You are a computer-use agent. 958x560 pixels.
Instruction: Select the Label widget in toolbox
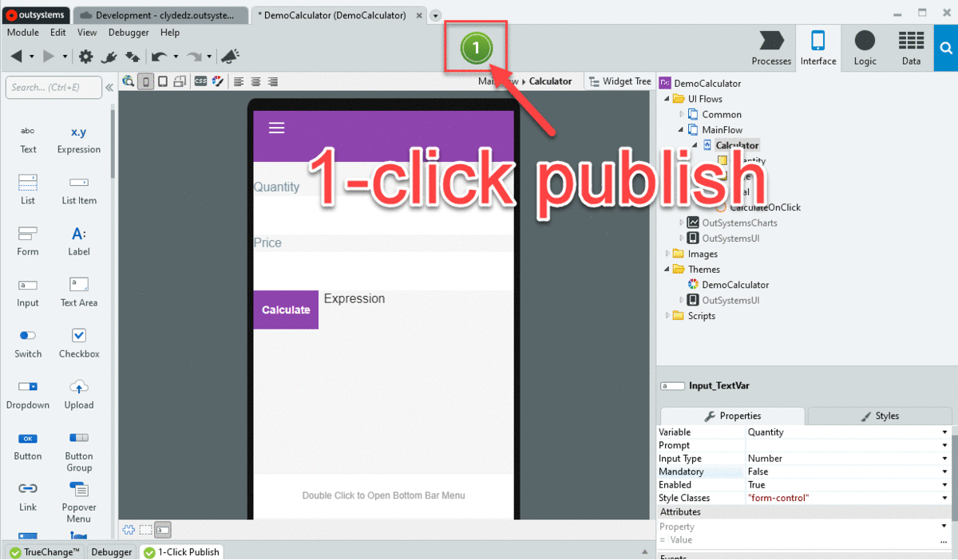coord(79,242)
